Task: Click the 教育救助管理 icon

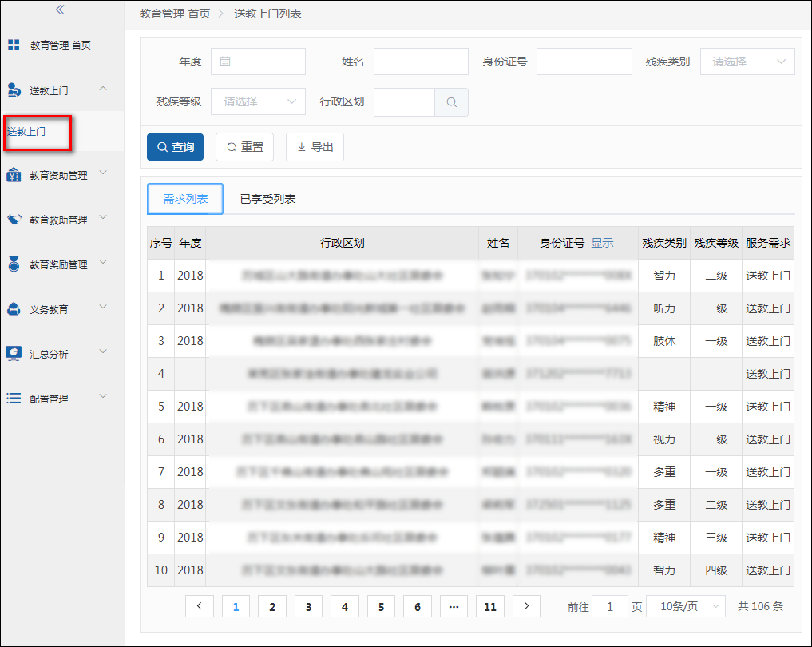Action: click(x=14, y=219)
